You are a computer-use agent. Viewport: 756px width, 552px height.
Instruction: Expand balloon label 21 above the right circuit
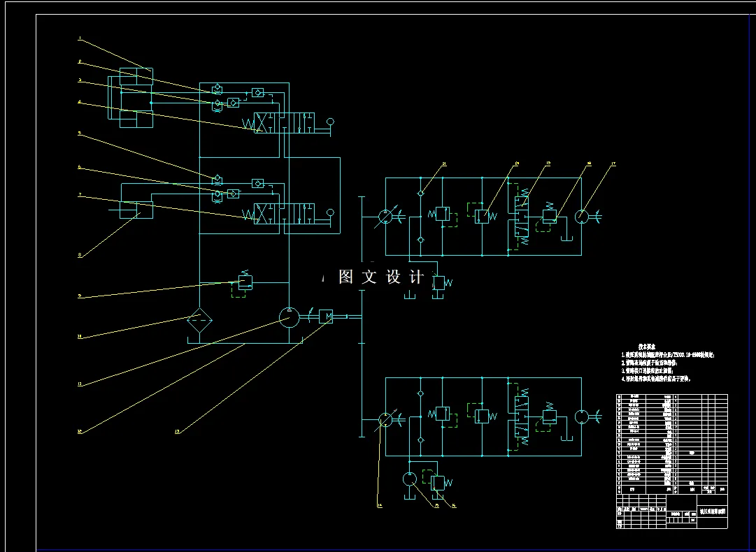tap(443, 164)
